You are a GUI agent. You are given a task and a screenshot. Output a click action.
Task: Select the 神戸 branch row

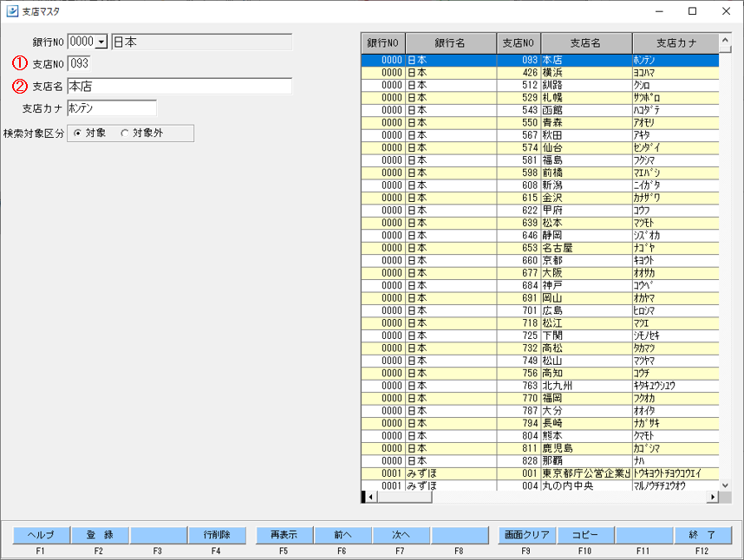pos(540,285)
